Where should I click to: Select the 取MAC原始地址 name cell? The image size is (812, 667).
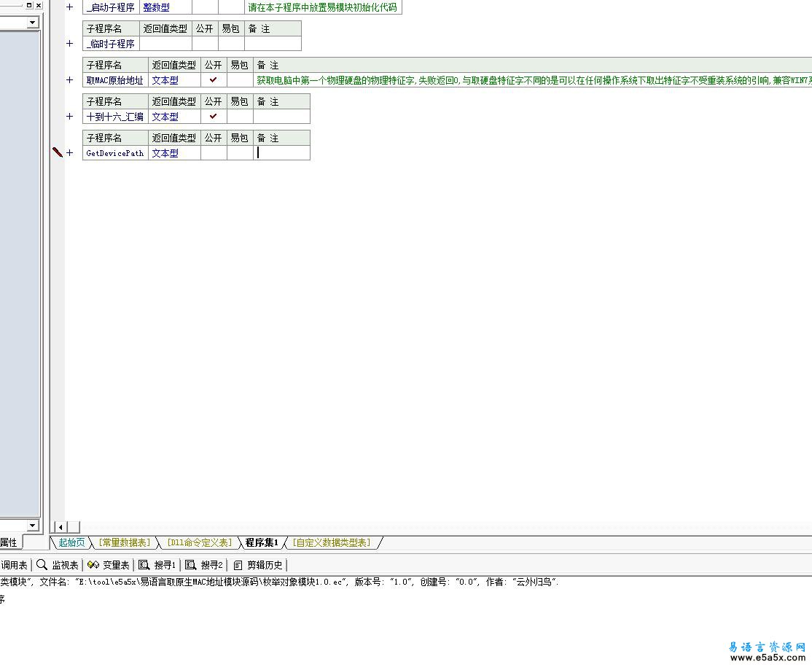pos(115,80)
